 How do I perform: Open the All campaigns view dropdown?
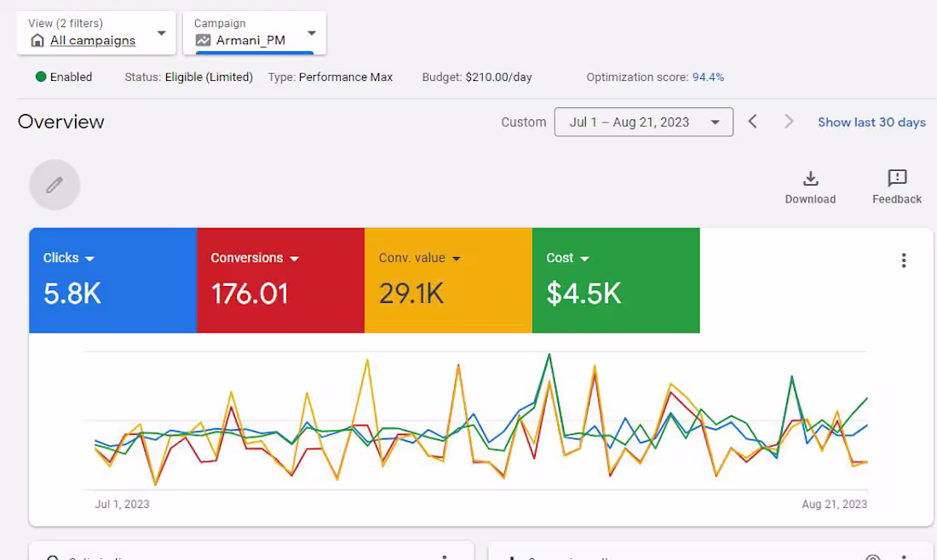point(161,34)
